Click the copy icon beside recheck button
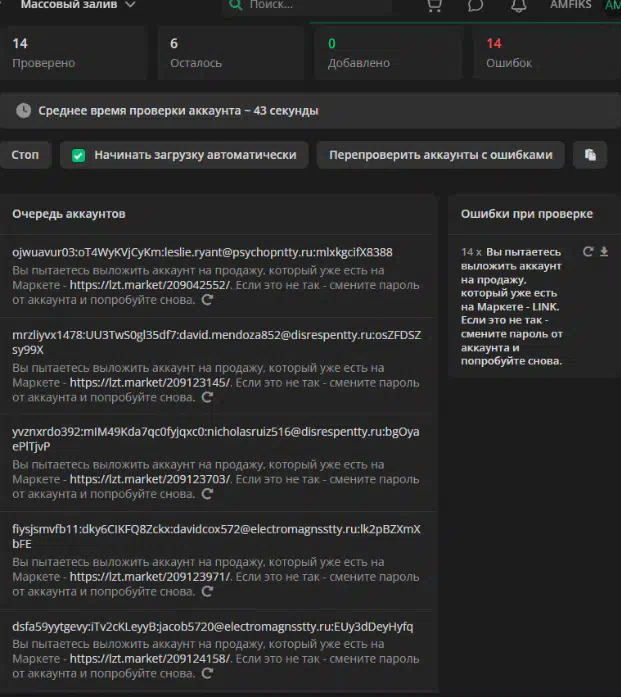The width and height of the screenshot is (621, 697). tap(590, 155)
